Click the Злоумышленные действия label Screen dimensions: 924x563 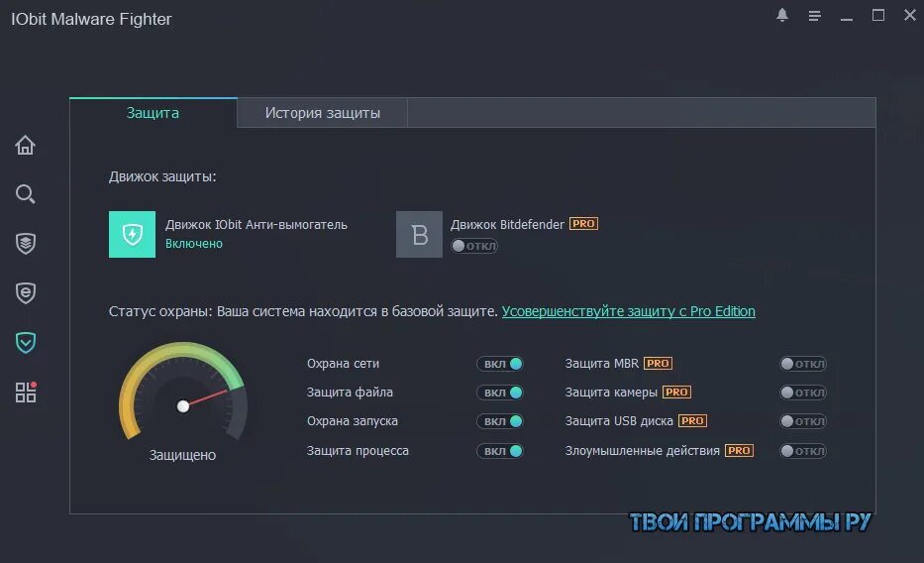[x=643, y=450]
